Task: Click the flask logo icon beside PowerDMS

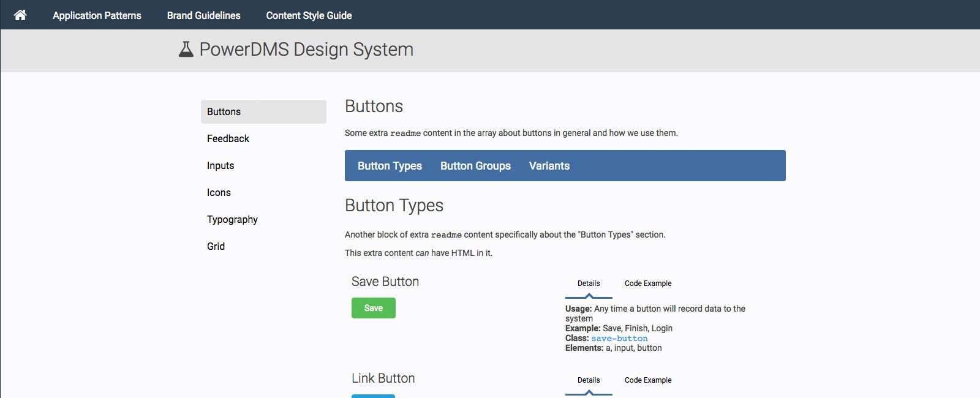Action: [186, 49]
